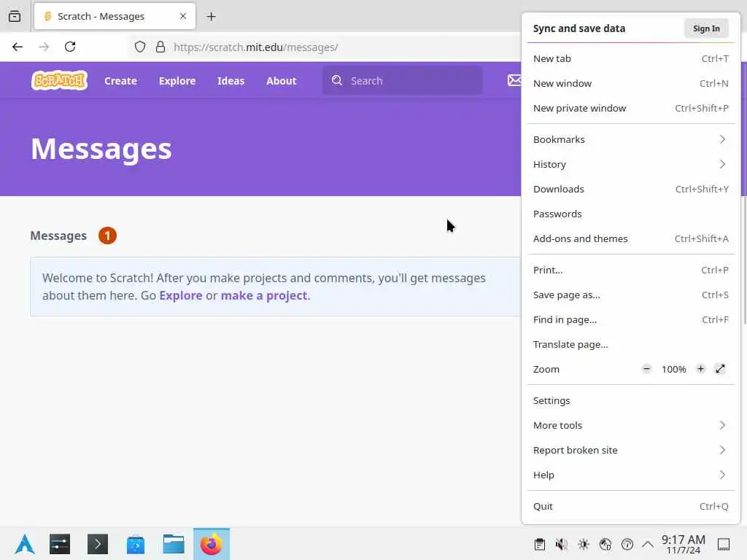Click the Firefox taskbar icon
The image size is (747, 560).
(212, 544)
